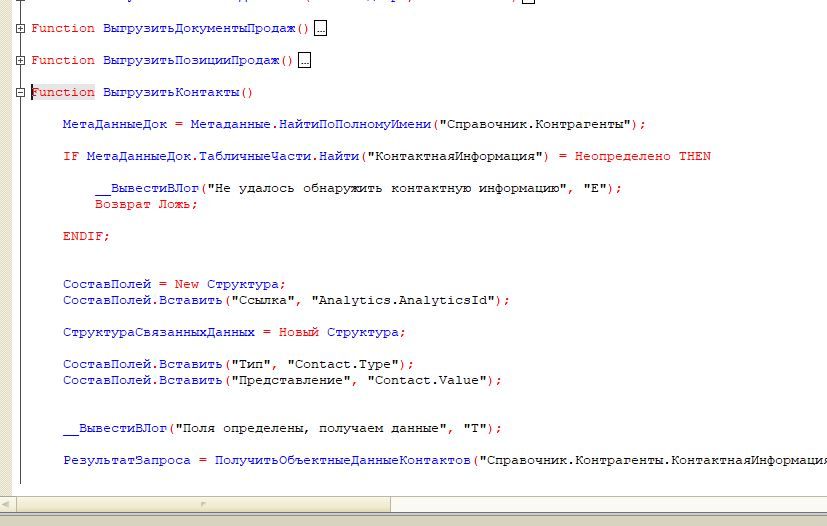Click the Неопределено keyword
827x526 pixels.
click(622, 156)
